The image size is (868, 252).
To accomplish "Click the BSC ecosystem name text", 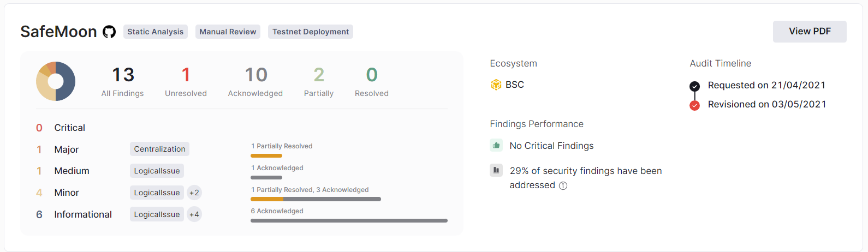I will pos(515,85).
